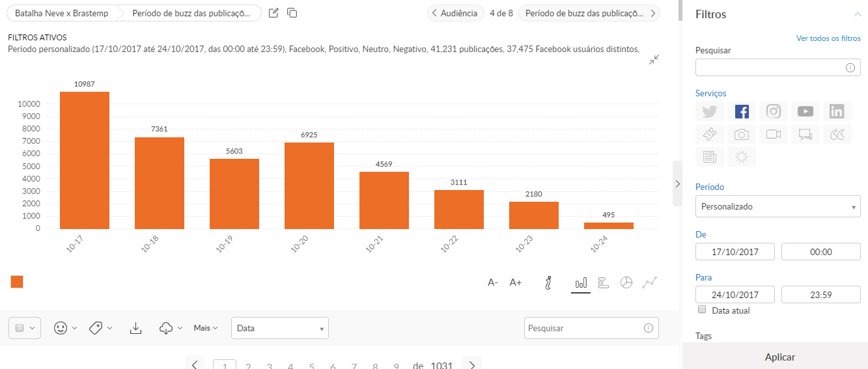Click the edit pencil icon beside breadcrumb

click(x=273, y=13)
